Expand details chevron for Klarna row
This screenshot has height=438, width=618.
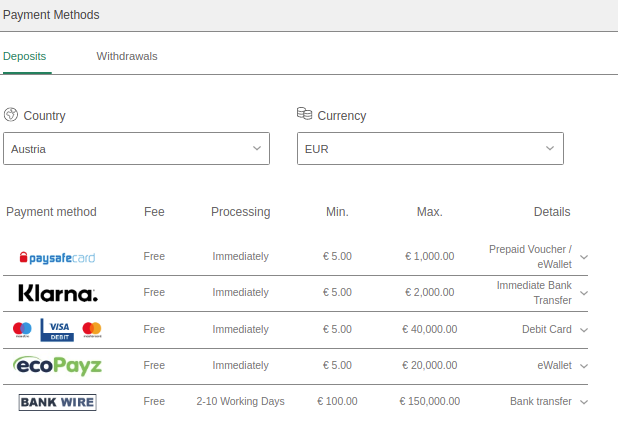click(x=584, y=293)
